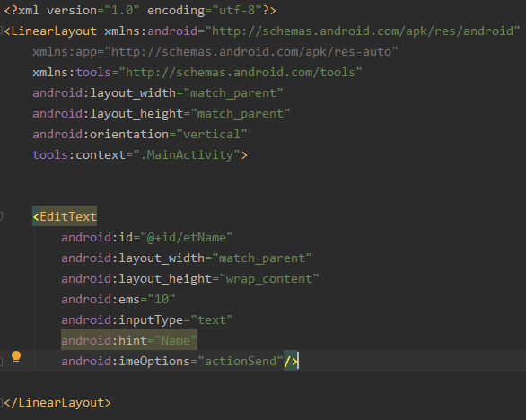Click the opening <LinearLayout tag name
The image size is (526, 420).
[54, 31]
